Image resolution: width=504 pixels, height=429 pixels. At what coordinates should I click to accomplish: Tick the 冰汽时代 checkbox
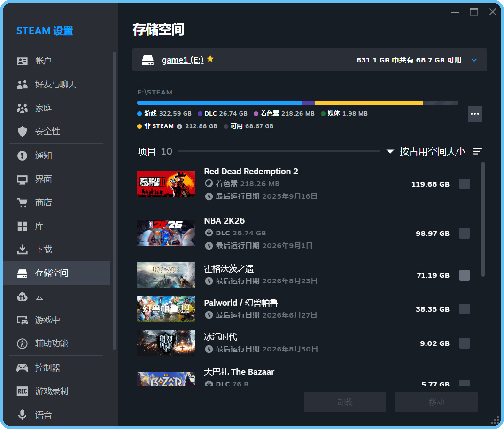[x=465, y=343]
